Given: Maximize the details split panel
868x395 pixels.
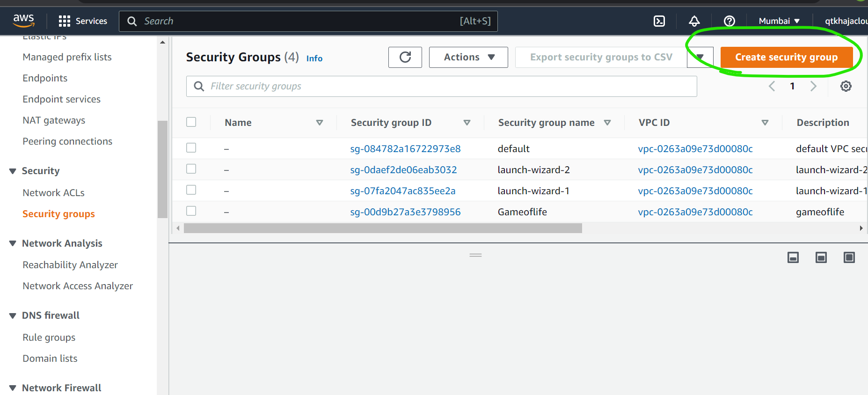Looking at the screenshot, I should (x=849, y=257).
